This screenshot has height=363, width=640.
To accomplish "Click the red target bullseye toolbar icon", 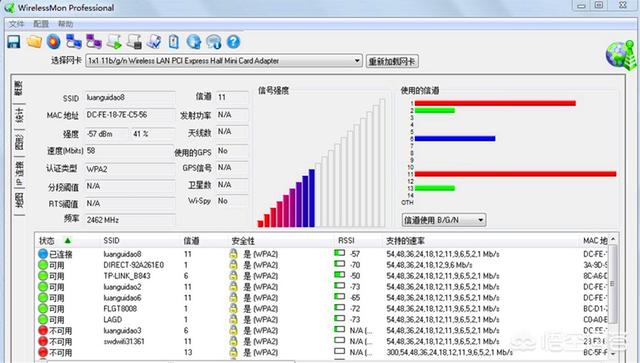I will point(53,42).
